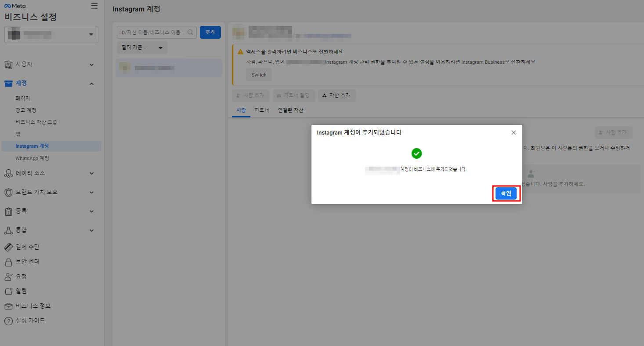Click 확인 to confirm the dialog
The height and width of the screenshot is (346, 644).
[506, 193]
